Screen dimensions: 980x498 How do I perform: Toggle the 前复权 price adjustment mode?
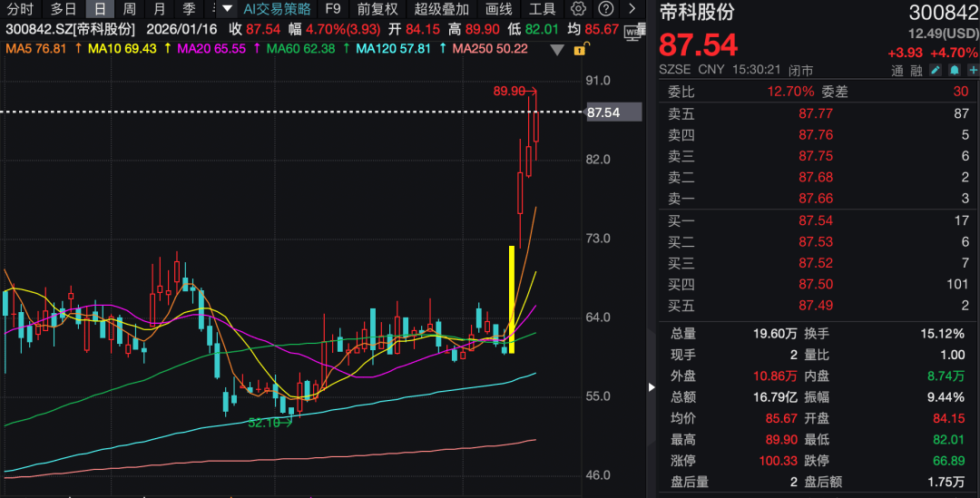click(377, 9)
